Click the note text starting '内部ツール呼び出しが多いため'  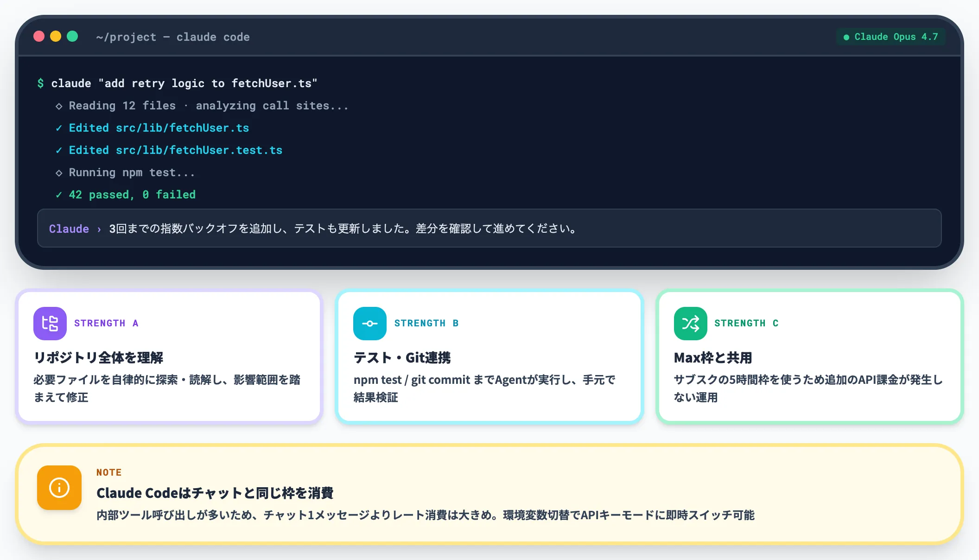pyautogui.click(x=426, y=515)
